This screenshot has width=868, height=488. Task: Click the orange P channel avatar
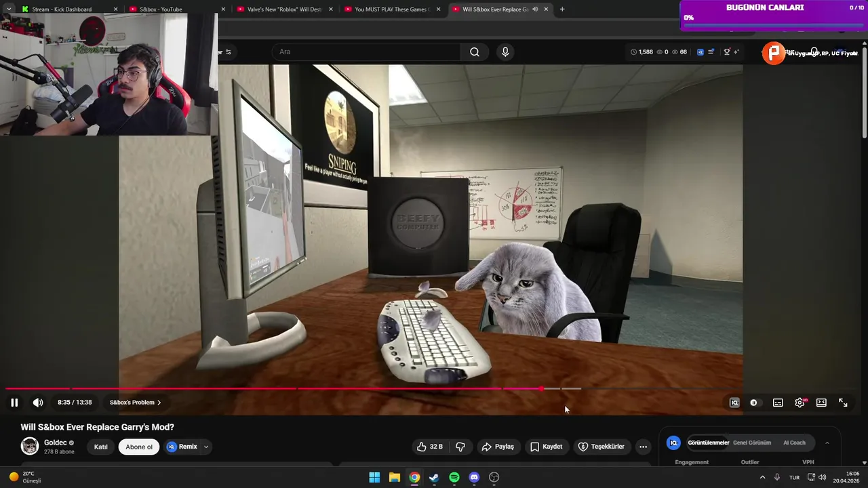point(774,54)
